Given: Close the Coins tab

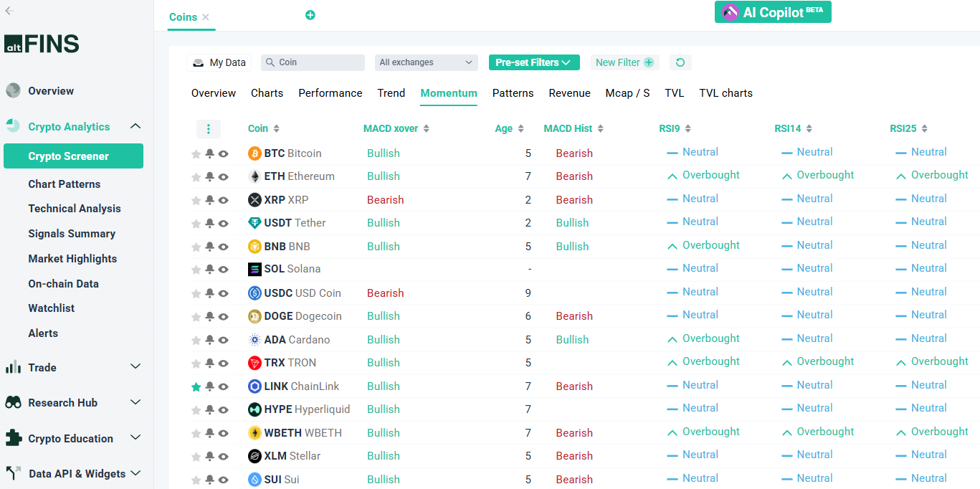Looking at the screenshot, I should (x=206, y=16).
